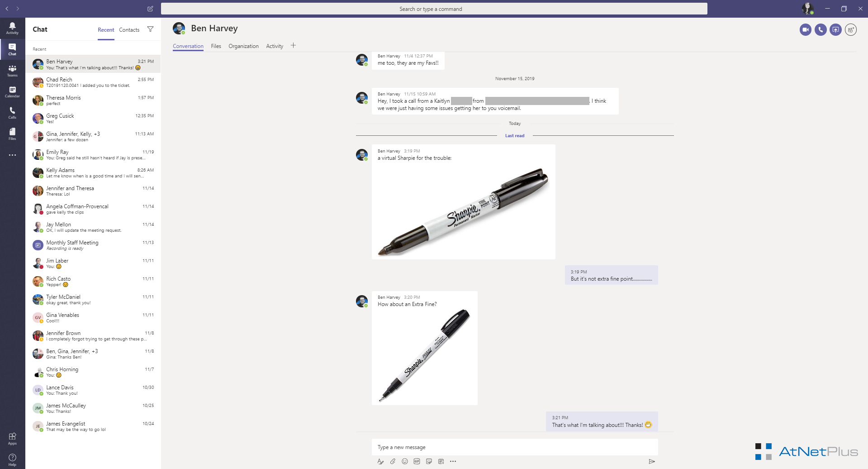Open the Gina, Jennifer, Kelly, +3 group chat
Screen dimensions: 868x469
coord(93,136)
